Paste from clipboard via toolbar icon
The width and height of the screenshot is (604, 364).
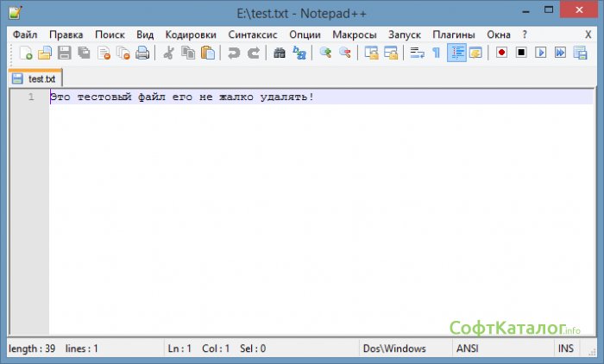click(208, 53)
